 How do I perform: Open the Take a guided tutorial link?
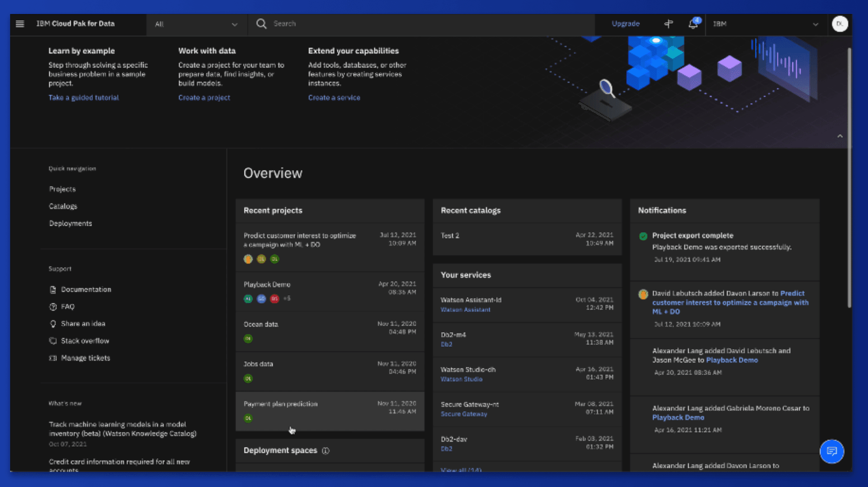click(x=84, y=97)
